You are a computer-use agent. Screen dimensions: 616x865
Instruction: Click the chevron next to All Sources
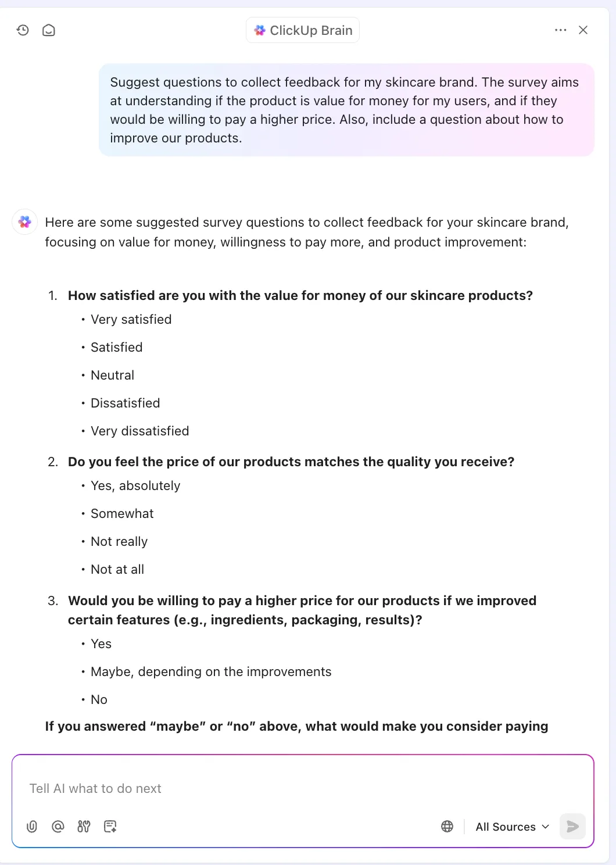click(545, 827)
